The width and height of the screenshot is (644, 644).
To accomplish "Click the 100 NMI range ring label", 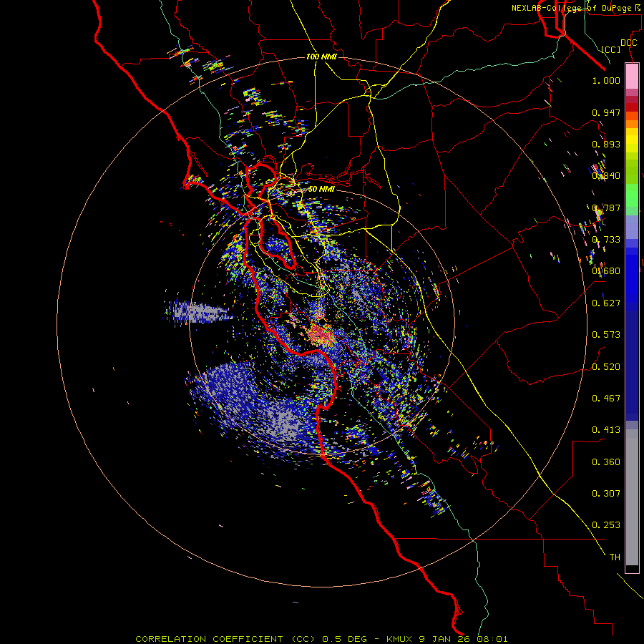I will (321, 57).
